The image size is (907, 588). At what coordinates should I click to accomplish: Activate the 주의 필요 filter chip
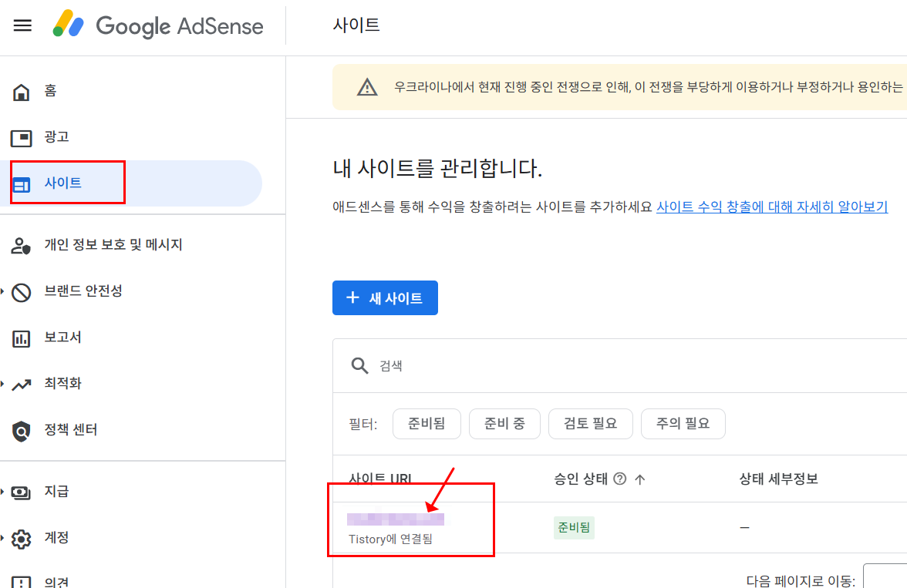[x=683, y=424]
